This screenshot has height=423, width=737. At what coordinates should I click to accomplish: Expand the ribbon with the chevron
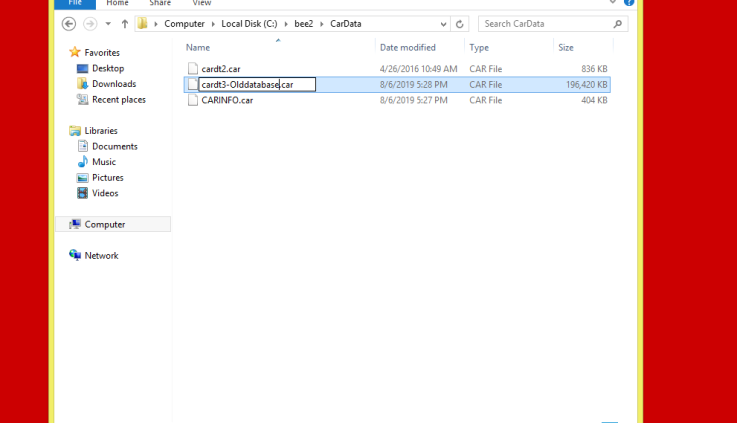pos(614,3)
